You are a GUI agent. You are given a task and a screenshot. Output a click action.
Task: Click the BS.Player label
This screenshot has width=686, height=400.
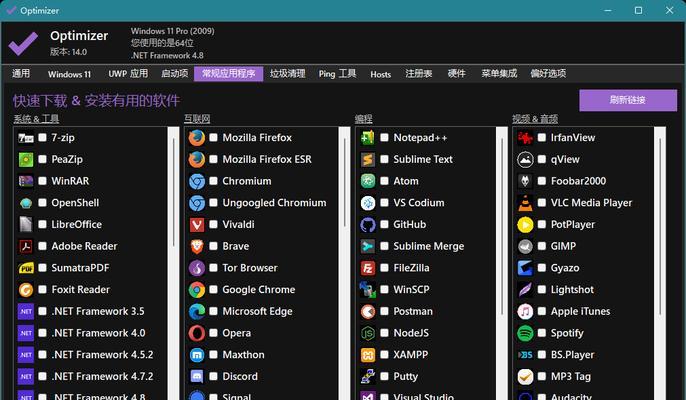572,354
